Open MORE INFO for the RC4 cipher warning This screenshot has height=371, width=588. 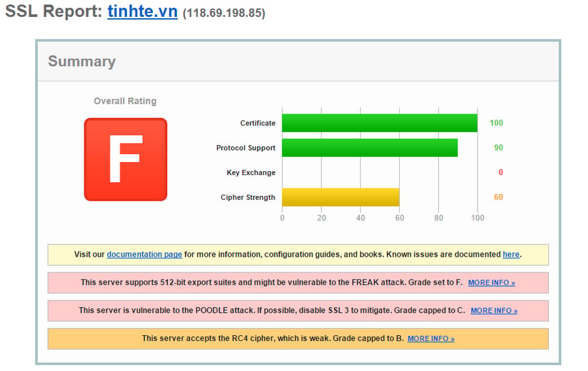[431, 338]
